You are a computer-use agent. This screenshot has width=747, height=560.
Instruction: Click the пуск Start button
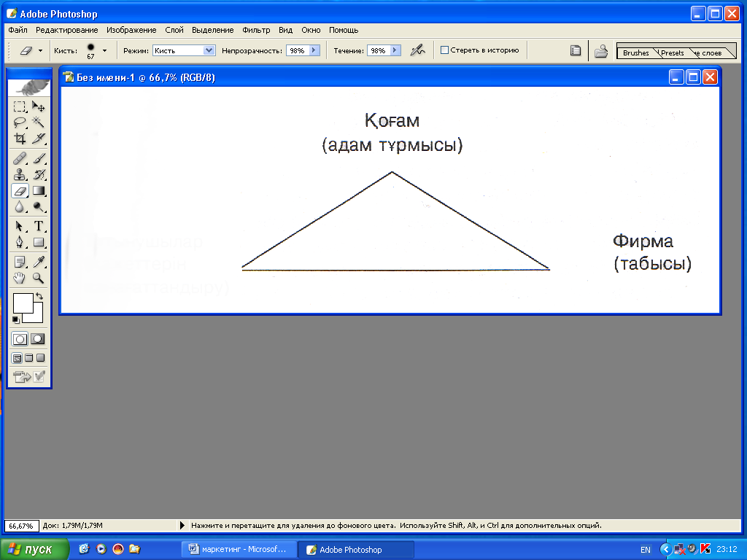tap(35, 550)
